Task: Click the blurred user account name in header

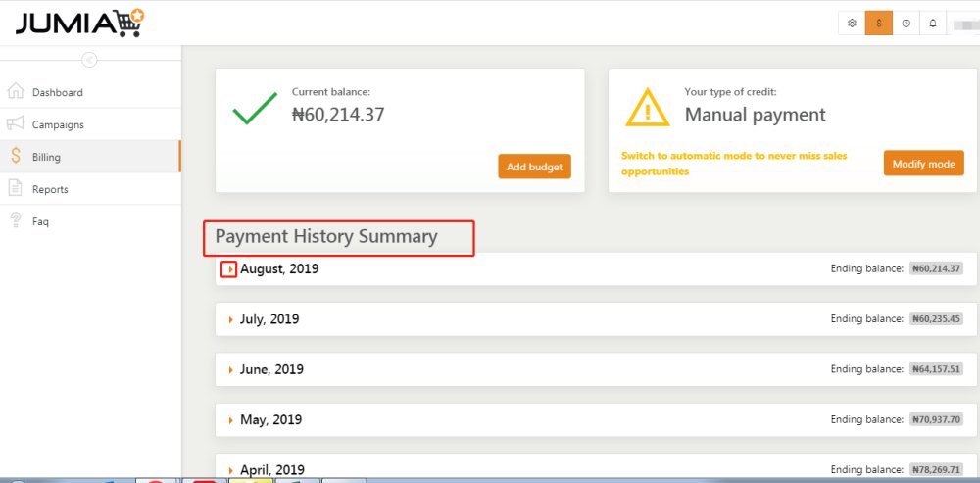Action: (x=965, y=24)
